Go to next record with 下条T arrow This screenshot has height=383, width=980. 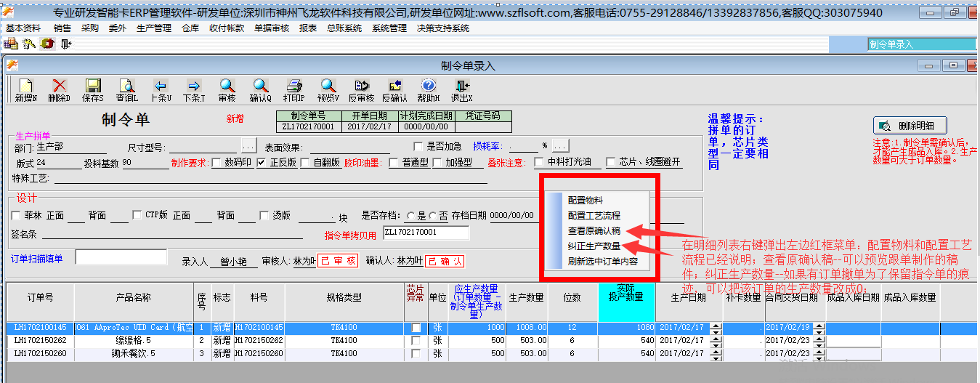[x=194, y=86]
